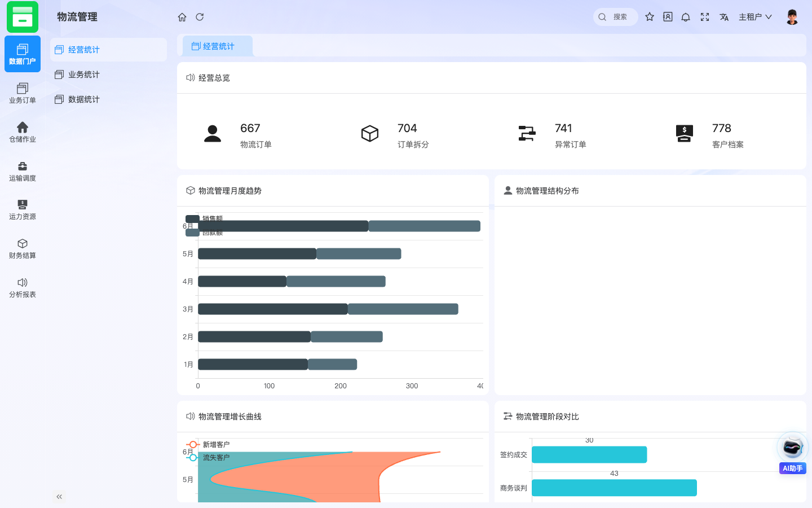Switch to the 经营统计 page tab
The width and height of the screenshot is (812, 508).
tap(218, 46)
